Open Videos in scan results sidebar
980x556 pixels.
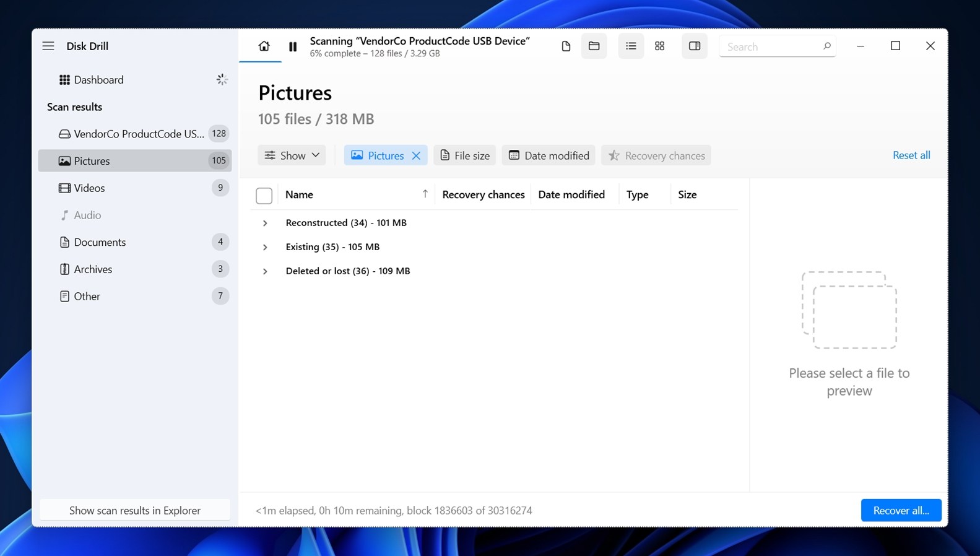pyautogui.click(x=90, y=188)
